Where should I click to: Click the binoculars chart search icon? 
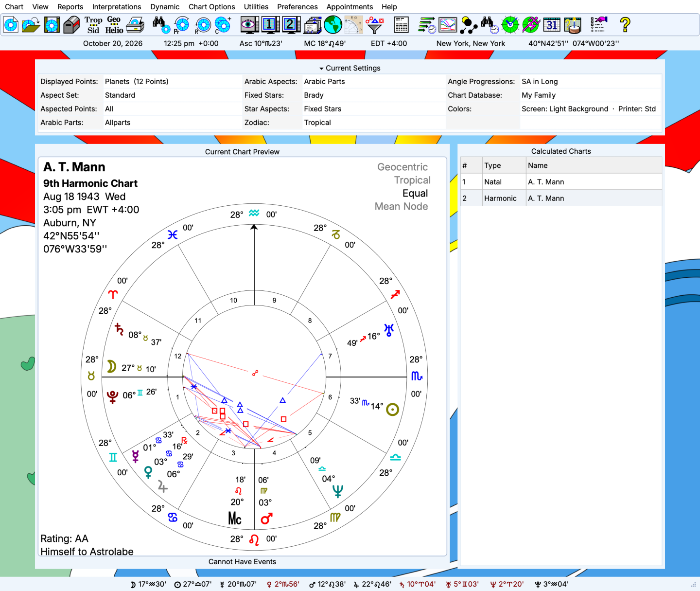tap(161, 25)
